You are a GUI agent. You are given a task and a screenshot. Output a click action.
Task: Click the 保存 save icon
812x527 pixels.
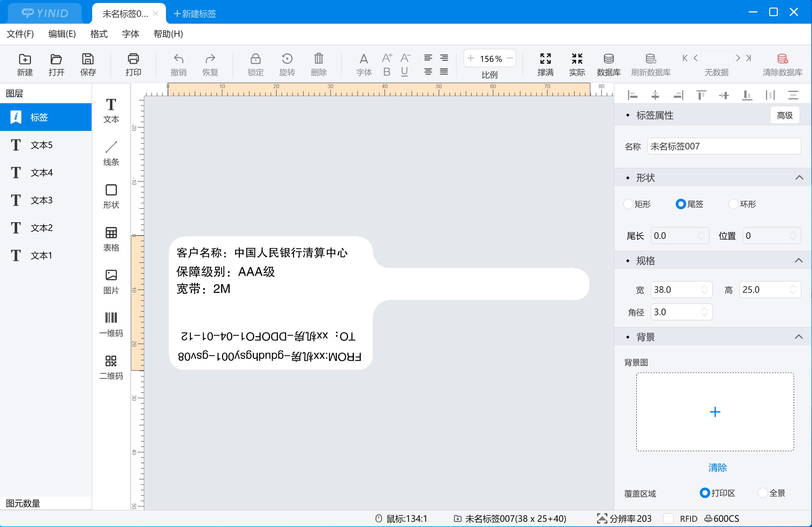click(88, 59)
